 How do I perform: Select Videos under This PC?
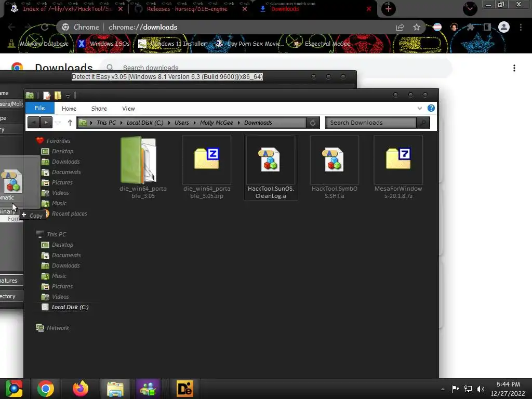pyautogui.click(x=60, y=297)
